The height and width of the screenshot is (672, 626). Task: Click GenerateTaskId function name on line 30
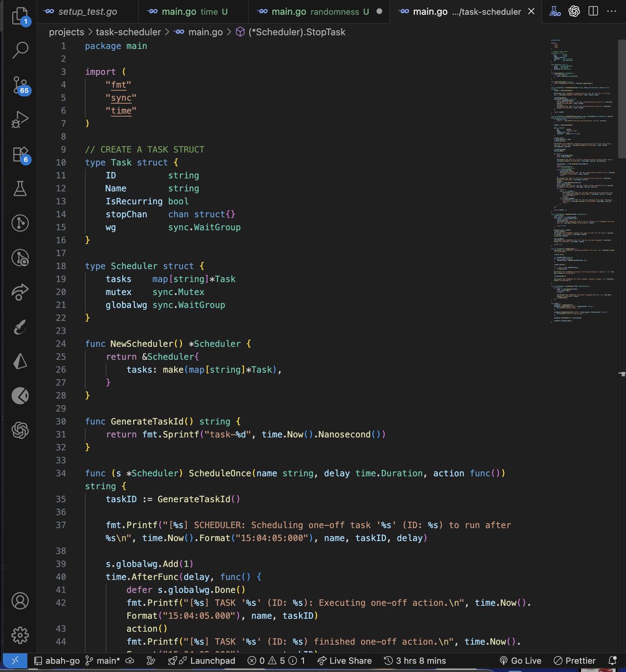[x=147, y=421]
